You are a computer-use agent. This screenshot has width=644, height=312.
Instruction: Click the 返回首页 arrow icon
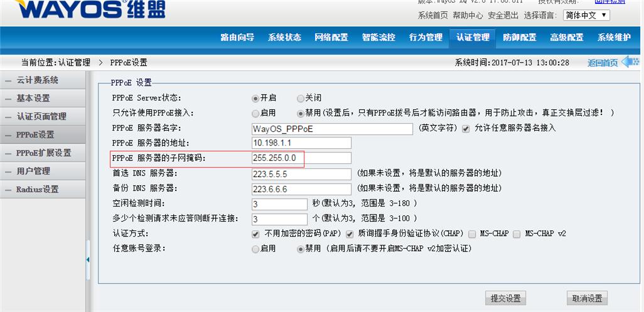coord(630,62)
